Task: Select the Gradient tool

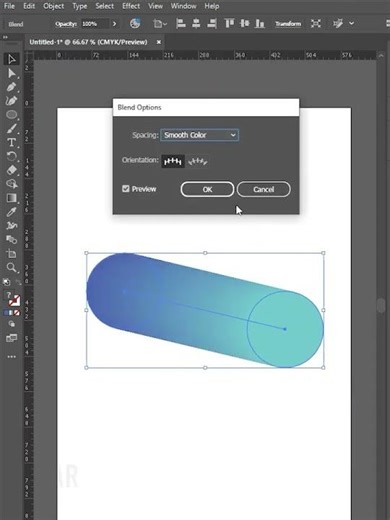Action: pos(11,198)
